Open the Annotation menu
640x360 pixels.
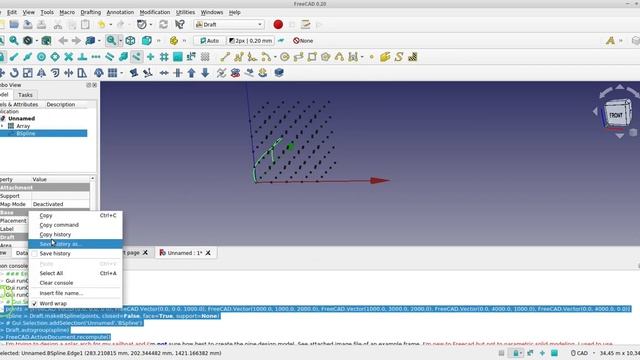point(120,12)
